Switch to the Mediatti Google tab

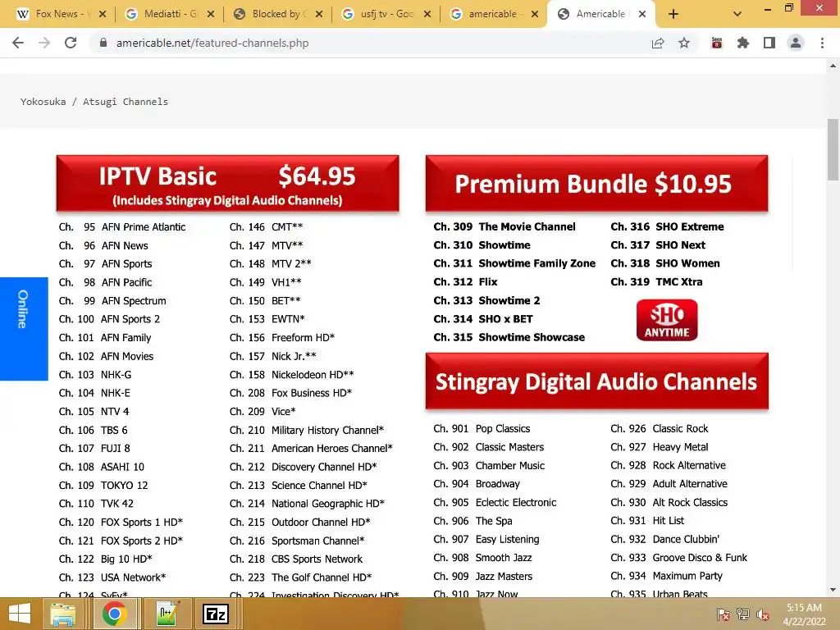tap(163, 14)
